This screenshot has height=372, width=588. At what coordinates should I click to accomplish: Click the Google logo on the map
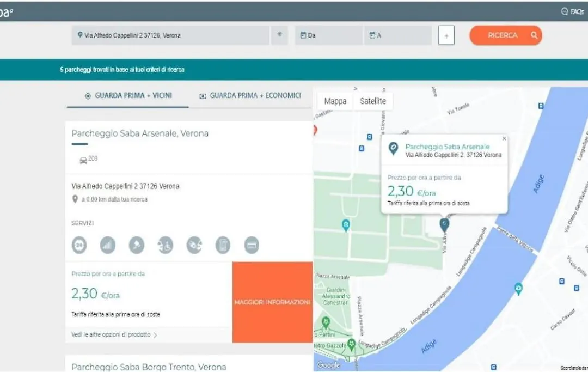click(x=328, y=365)
